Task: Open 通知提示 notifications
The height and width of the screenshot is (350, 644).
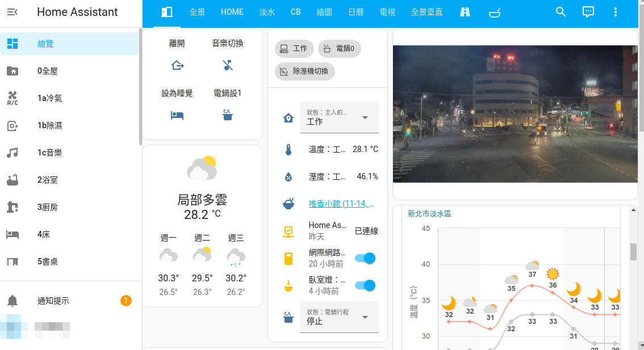Action: coord(69,301)
